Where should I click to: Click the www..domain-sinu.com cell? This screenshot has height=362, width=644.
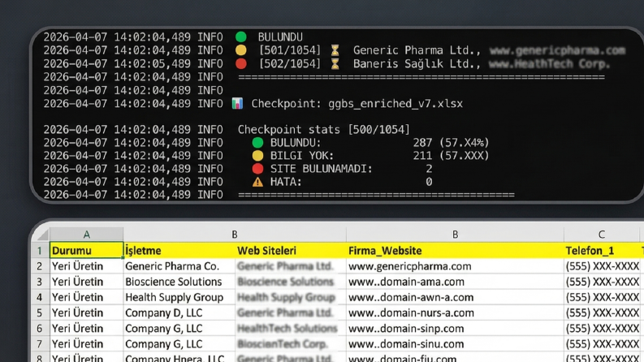[x=455, y=344]
